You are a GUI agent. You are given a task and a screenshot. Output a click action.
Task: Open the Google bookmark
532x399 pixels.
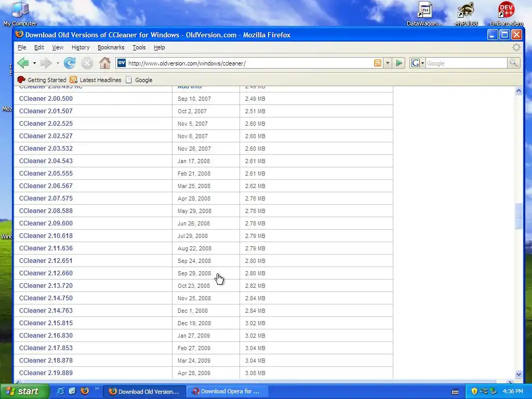(x=139, y=79)
